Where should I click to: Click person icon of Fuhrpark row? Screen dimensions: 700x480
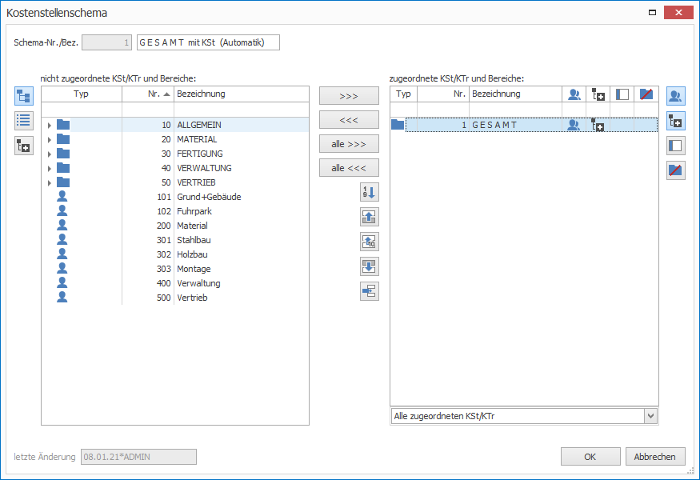pos(62,211)
